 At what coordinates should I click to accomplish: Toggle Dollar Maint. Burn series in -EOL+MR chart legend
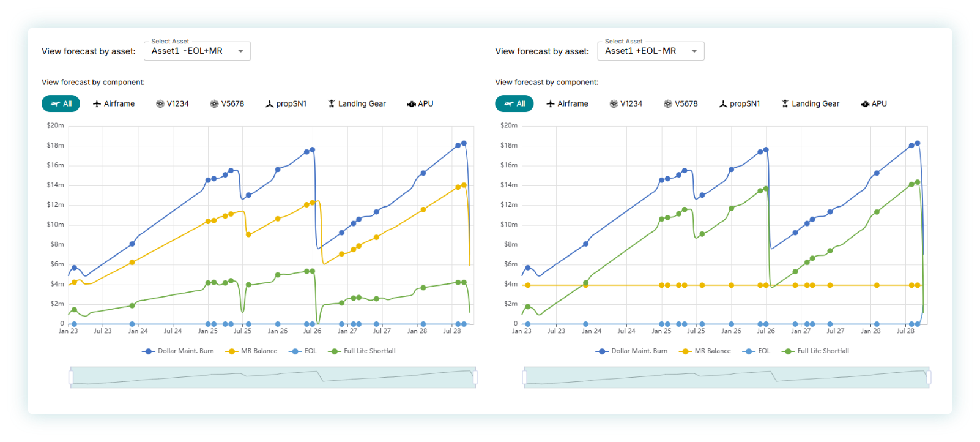(x=178, y=351)
